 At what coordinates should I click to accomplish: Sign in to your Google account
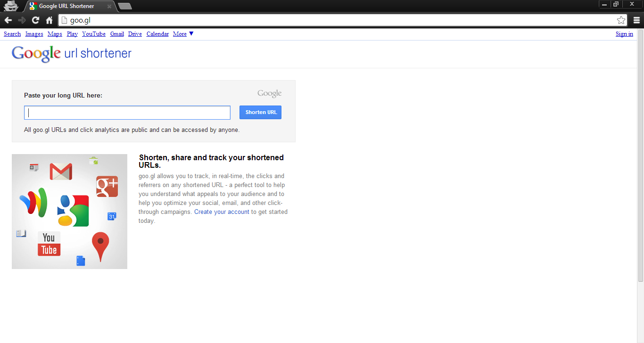[624, 33]
